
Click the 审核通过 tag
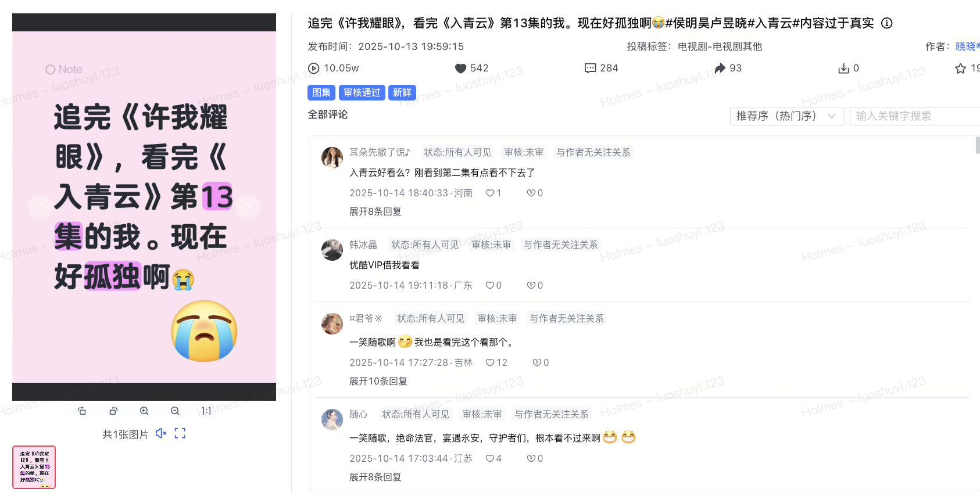(362, 92)
